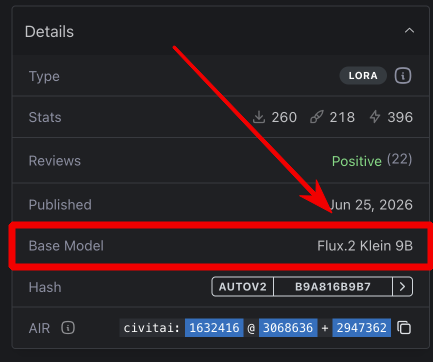Image resolution: width=433 pixels, height=362 pixels.
Task: Click the stat value 396
Action: tap(400, 117)
